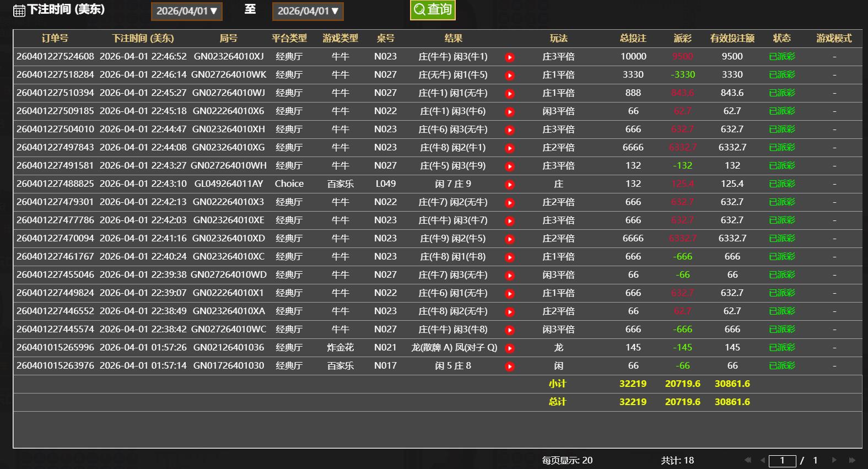Click the 游戏类型 column header
Screen dimensions: 868x469
coord(340,38)
